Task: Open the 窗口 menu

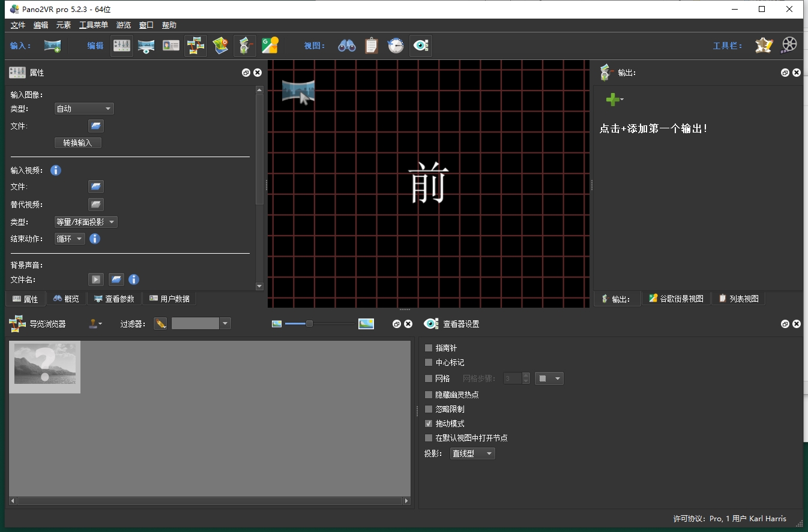Action: 146,25
